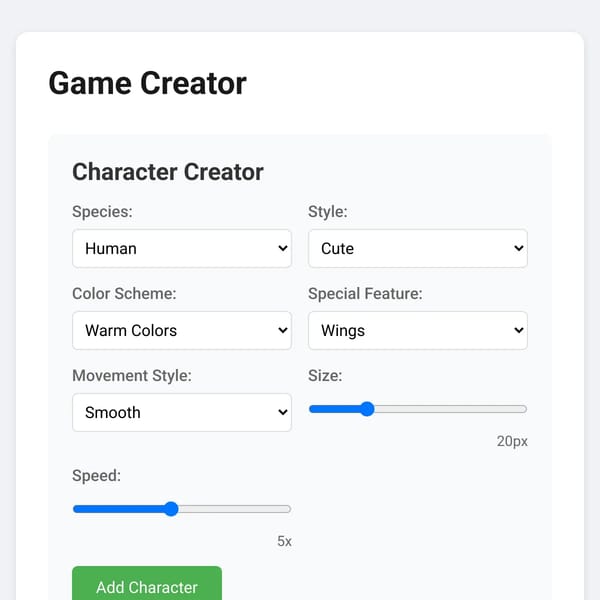600x600 pixels.
Task: Click the Speed slider thumb
Action: [171, 509]
